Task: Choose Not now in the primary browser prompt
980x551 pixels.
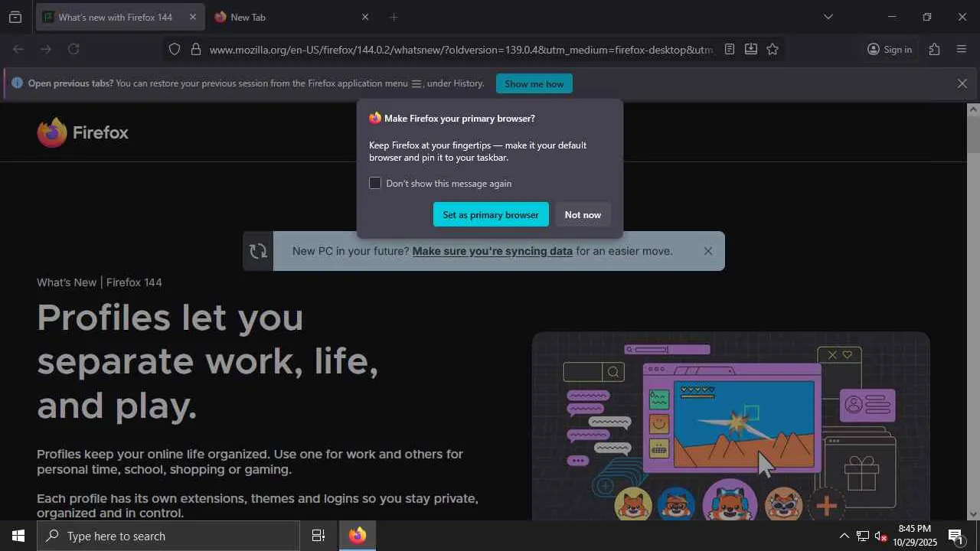Action: (583, 214)
